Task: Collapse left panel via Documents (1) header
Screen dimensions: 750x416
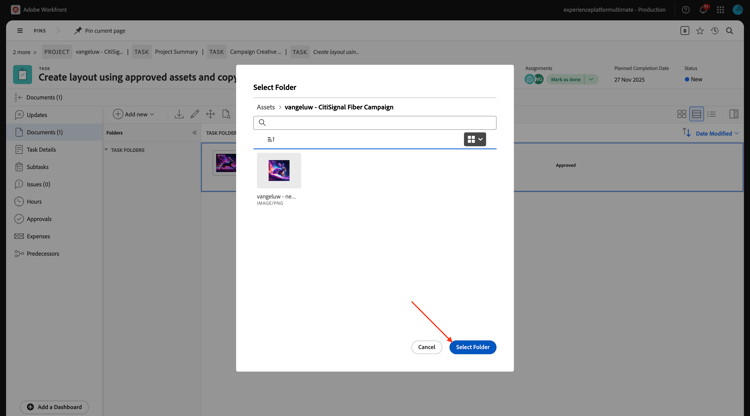Action: click(38, 98)
